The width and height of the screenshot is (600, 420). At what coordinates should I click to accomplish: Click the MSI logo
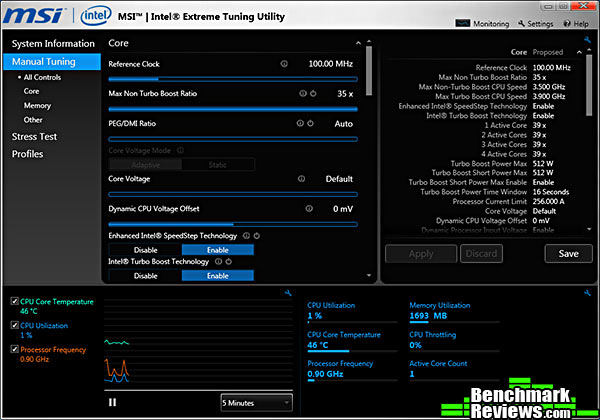click(x=34, y=15)
